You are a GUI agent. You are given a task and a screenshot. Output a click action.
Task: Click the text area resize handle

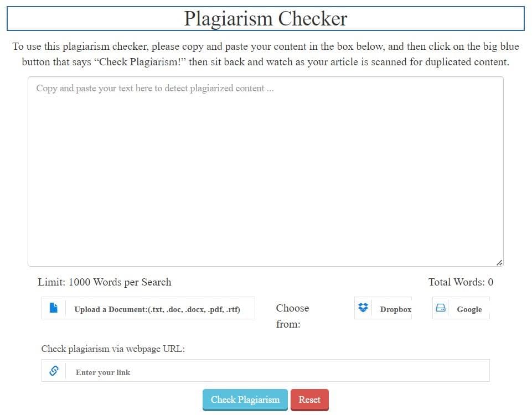(x=499, y=262)
